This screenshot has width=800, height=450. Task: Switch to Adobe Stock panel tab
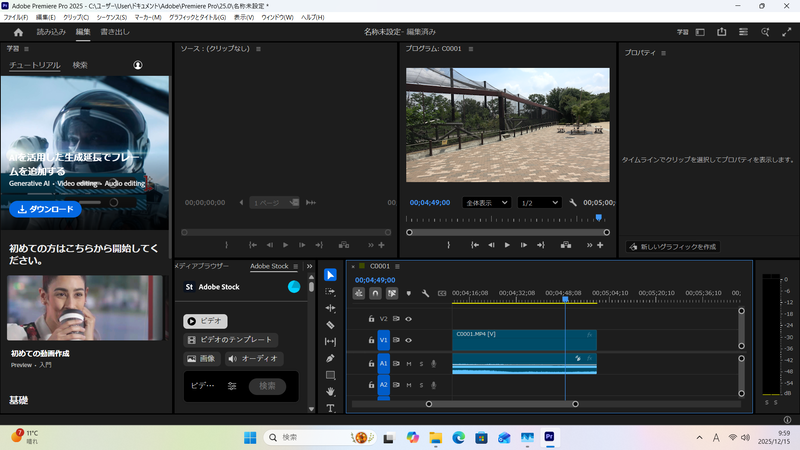point(269,266)
